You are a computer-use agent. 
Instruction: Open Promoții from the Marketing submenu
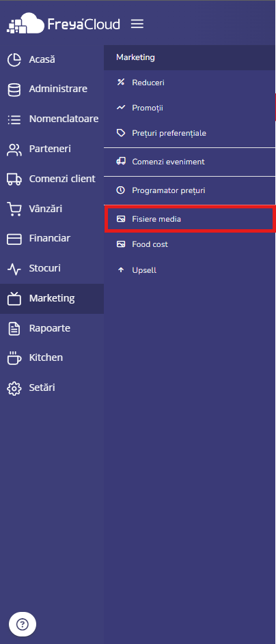190,108
